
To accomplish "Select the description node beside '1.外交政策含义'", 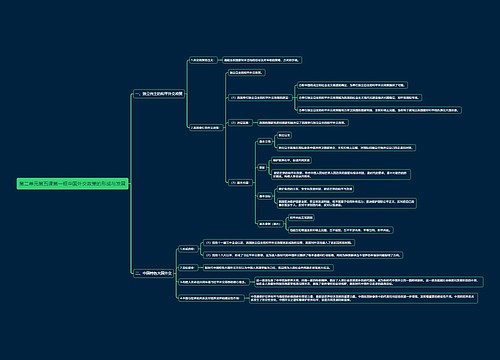I will pos(262,60).
